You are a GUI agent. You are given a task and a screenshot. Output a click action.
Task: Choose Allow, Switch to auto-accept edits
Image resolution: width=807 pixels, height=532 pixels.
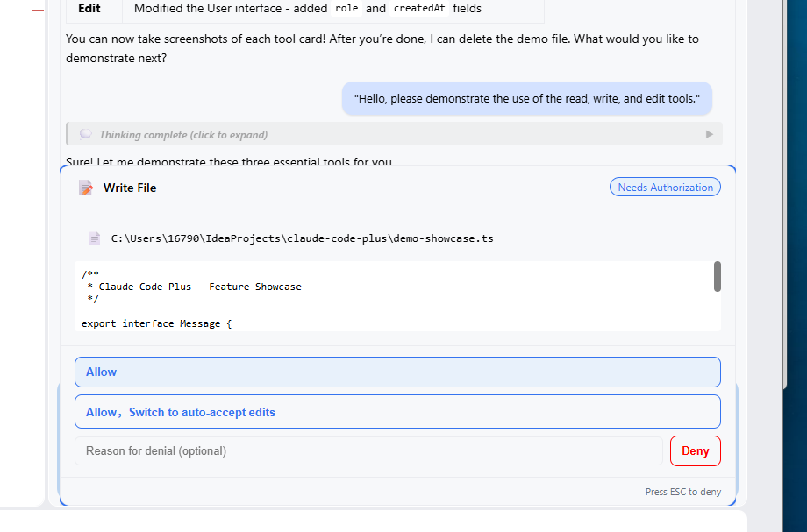(x=397, y=412)
